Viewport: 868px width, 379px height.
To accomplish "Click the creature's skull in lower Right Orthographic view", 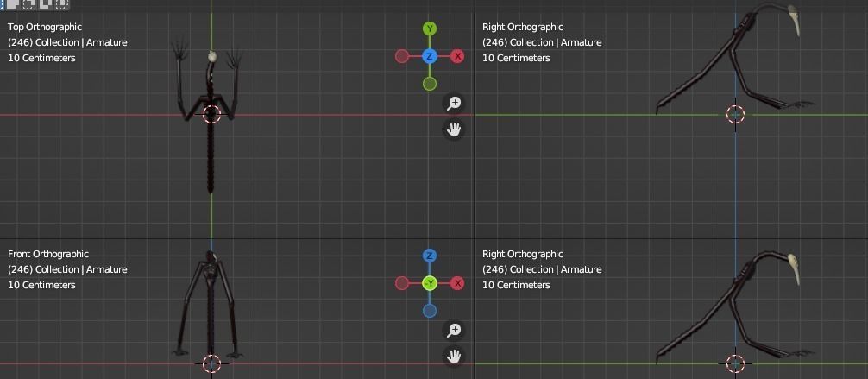I will coord(795,268).
